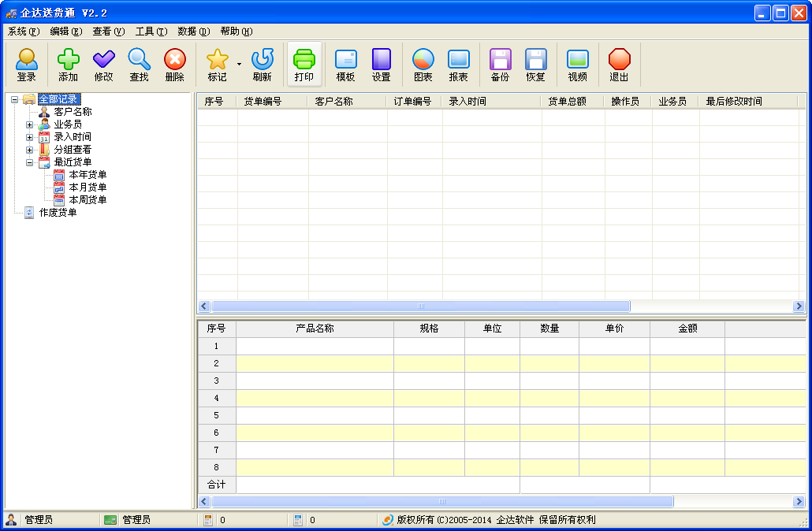Expand the 录入时间 tree node
The image size is (812, 531).
[x=29, y=137]
